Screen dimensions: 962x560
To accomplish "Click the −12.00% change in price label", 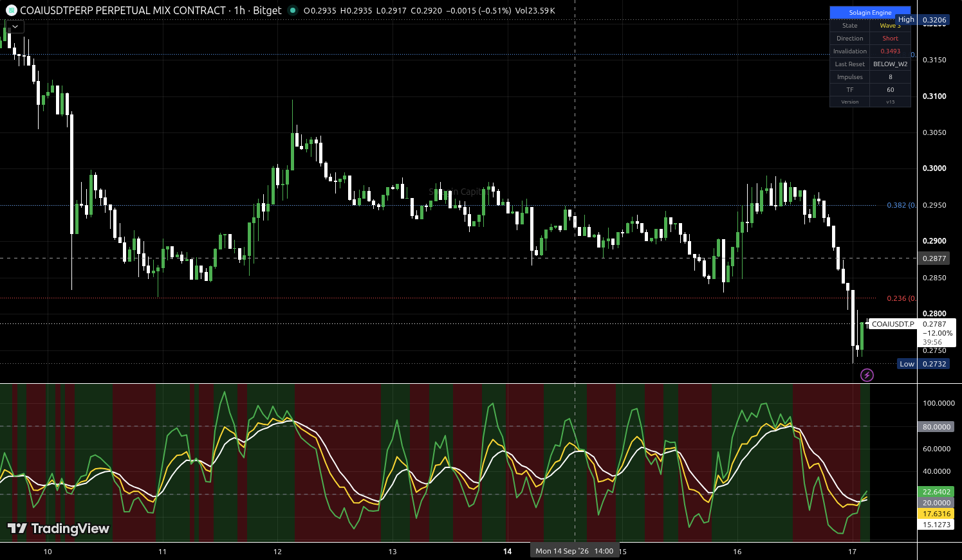I will pyautogui.click(x=938, y=333).
